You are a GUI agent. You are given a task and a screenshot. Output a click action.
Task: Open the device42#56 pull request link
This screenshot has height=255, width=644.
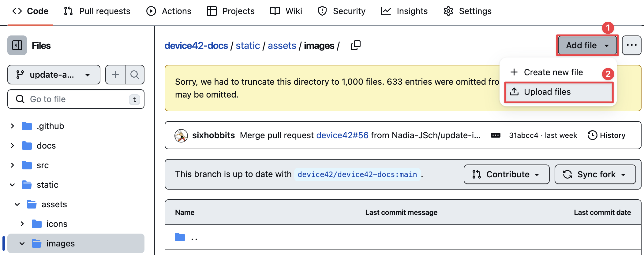coord(342,135)
